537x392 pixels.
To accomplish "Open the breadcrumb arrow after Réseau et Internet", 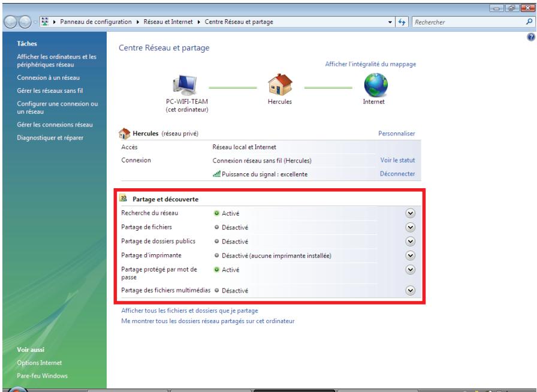I will pyautogui.click(x=198, y=22).
